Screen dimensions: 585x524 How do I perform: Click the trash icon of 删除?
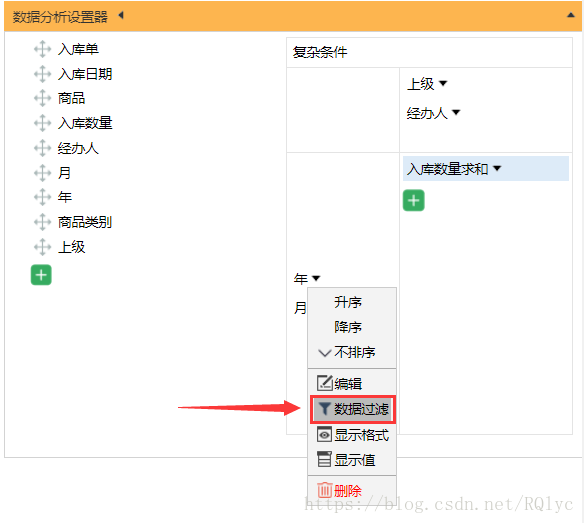point(324,490)
